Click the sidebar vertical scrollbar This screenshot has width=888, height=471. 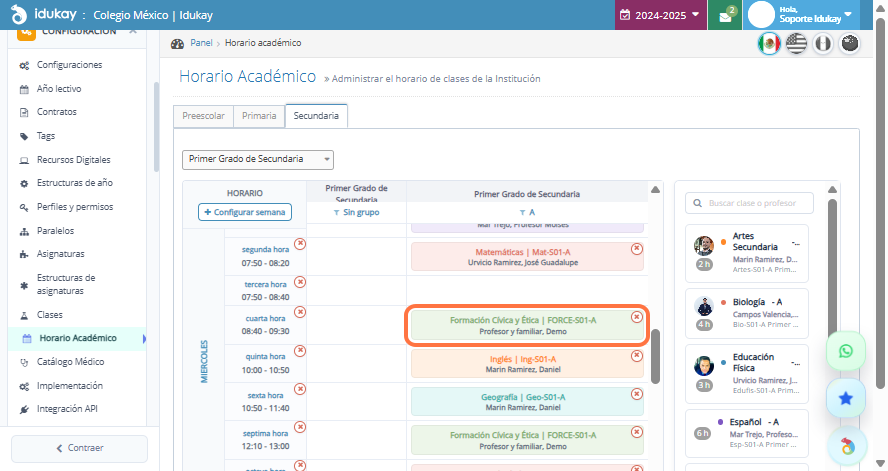click(x=156, y=127)
